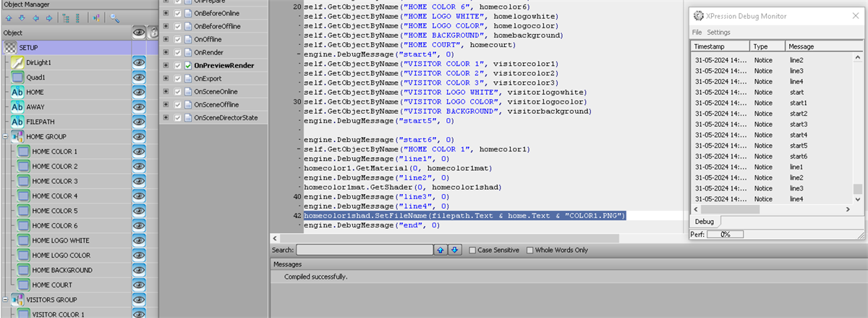Click the FILEPATH text object icon
The height and width of the screenshot is (318, 868).
click(x=18, y=122)
